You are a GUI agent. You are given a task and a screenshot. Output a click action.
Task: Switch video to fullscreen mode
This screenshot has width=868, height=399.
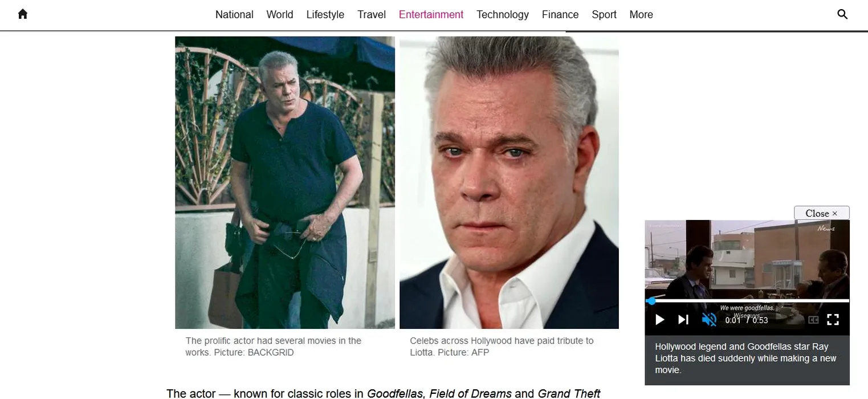pyautogui.click(x=833, y=320)
